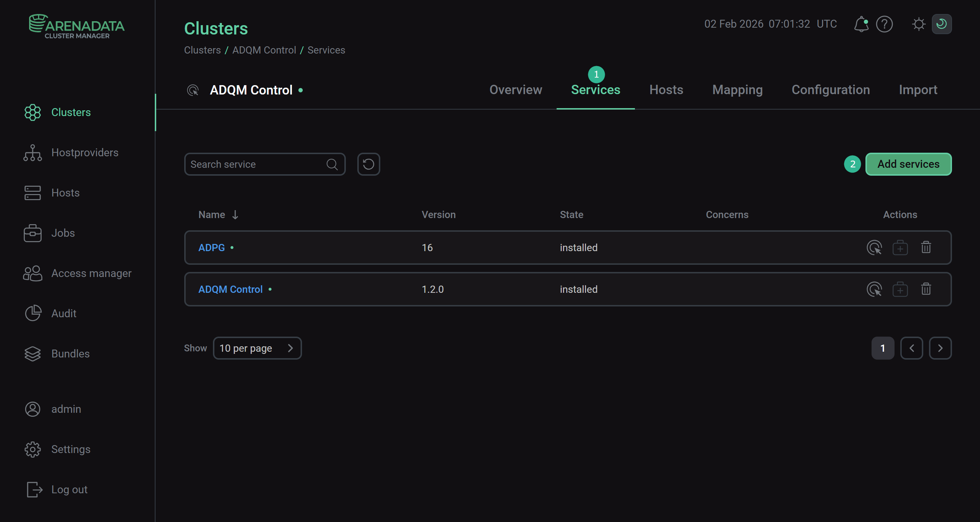Switch to the Mapping tab
Image resolution: width=980 pixels, height=522 pixels.
pos(737,90)
